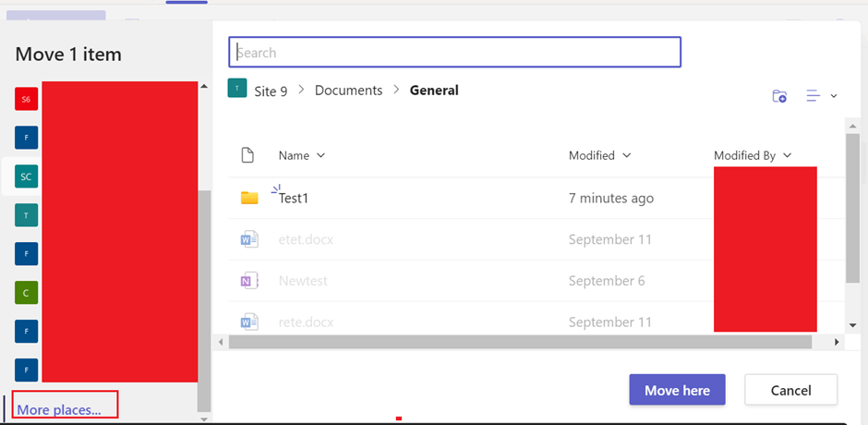Click the September 6 modified date
Screen dimensions: 868x425
(x=607, y=281)
